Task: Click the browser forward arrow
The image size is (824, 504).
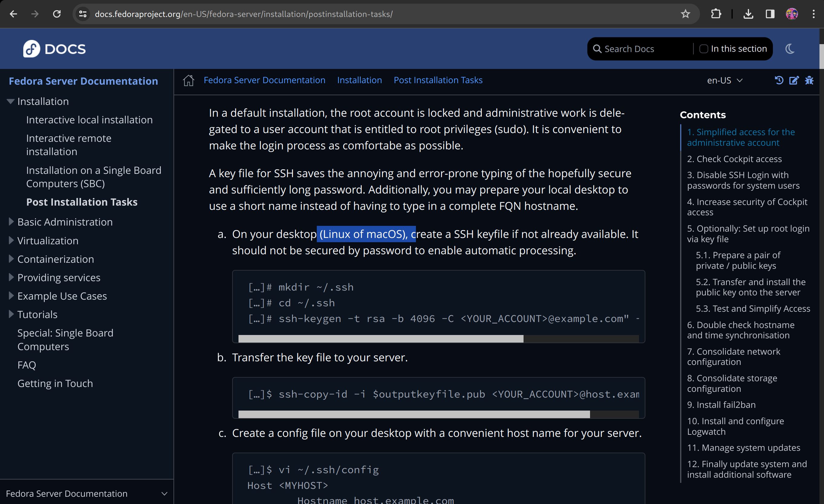Action: tap(35, 14)
